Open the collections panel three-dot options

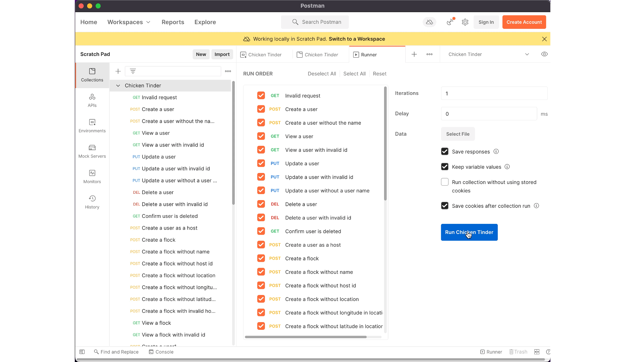point(228,71)
